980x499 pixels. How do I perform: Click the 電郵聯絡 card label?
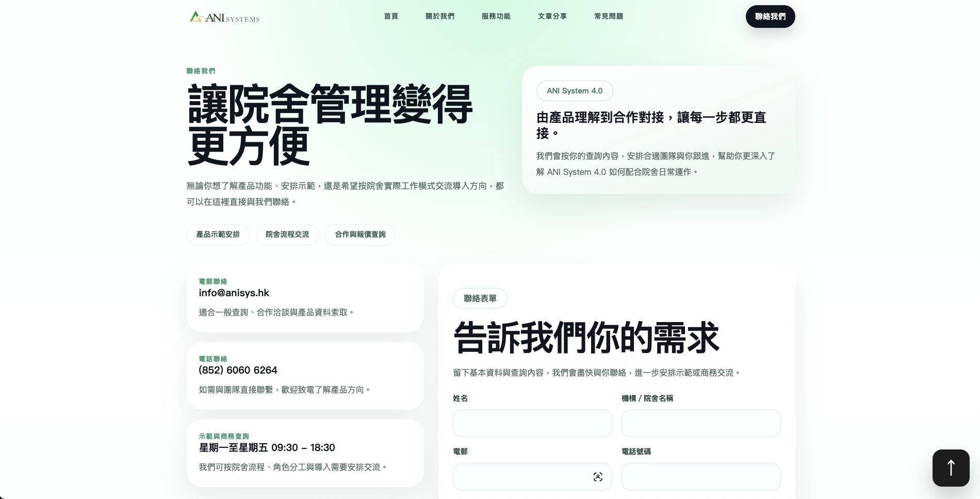tap(213, 281)
